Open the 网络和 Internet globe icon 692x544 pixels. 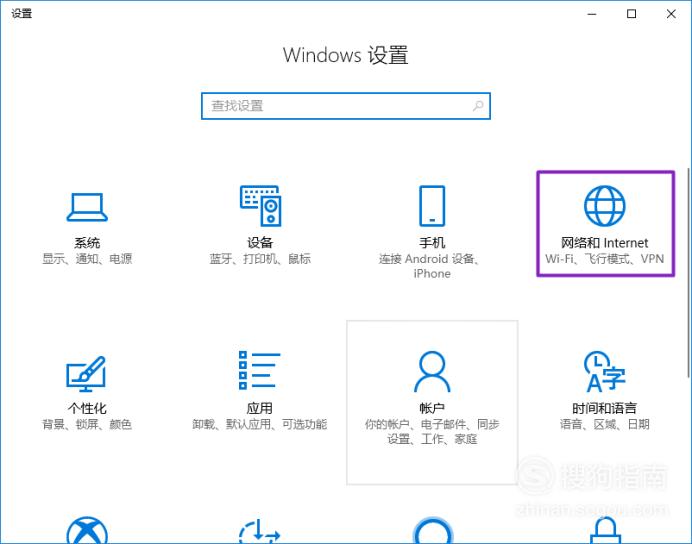(605, 206)
